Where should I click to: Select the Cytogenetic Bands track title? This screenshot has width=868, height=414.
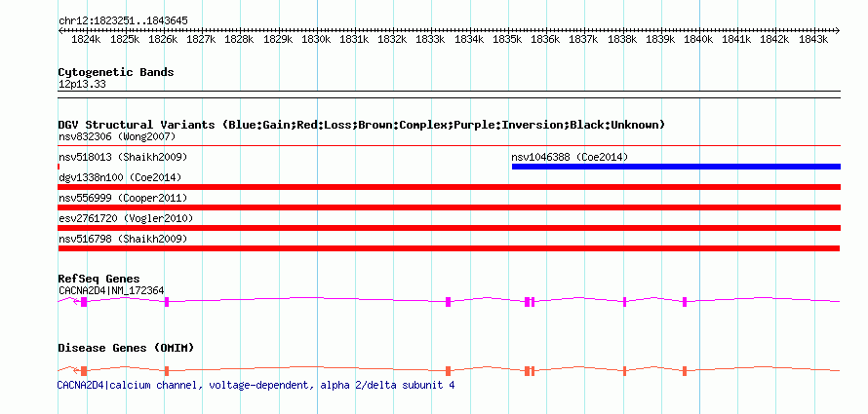click(116, 72)
